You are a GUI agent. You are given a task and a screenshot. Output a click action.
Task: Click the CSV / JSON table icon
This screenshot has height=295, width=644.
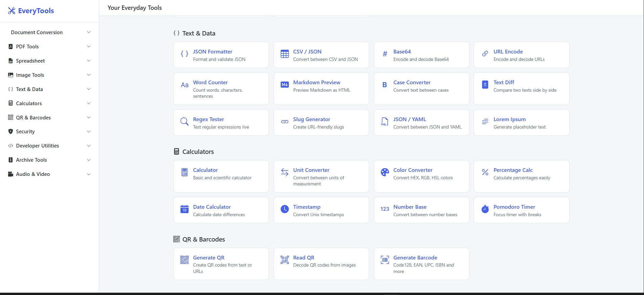click(285, 54)
